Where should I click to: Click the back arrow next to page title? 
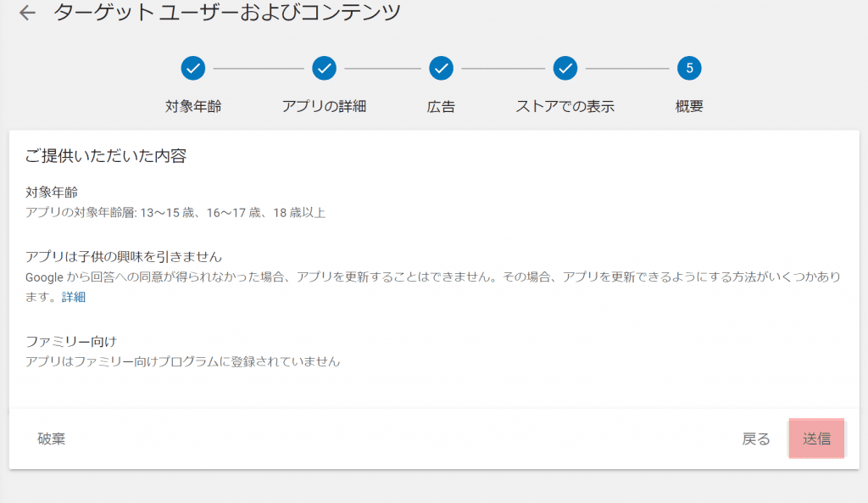(x=27, y=13)
